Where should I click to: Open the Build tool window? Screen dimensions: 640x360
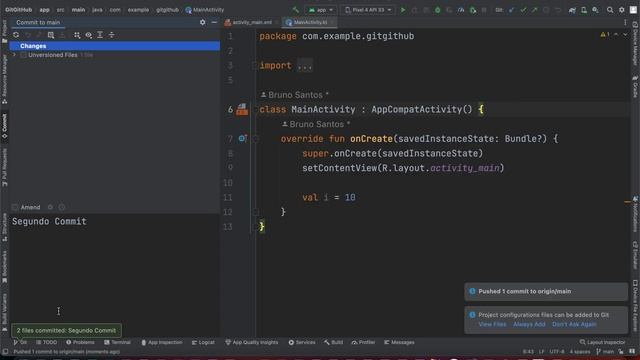[333, 342]
